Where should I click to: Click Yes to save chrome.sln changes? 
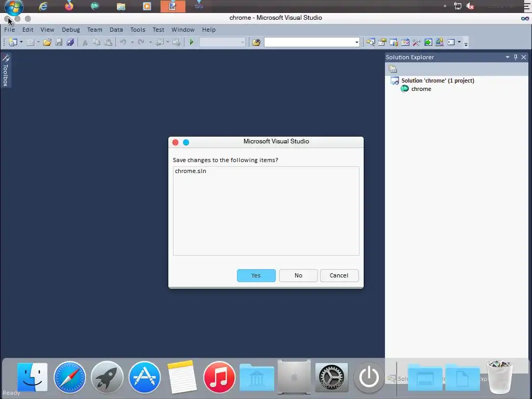coord(256,275)
